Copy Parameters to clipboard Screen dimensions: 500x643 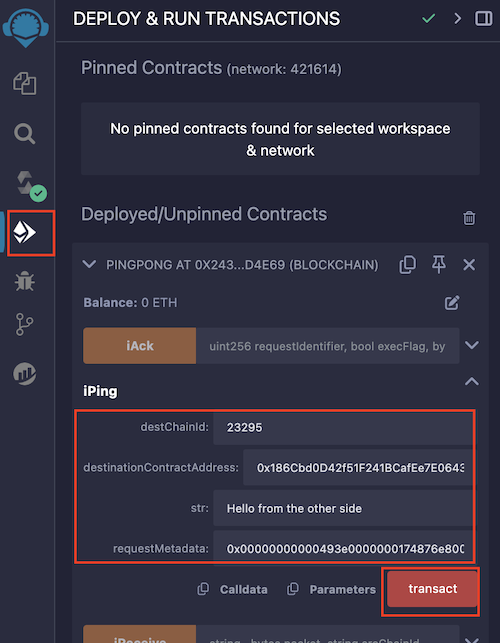pyautogui.click(x=331, y=589)
